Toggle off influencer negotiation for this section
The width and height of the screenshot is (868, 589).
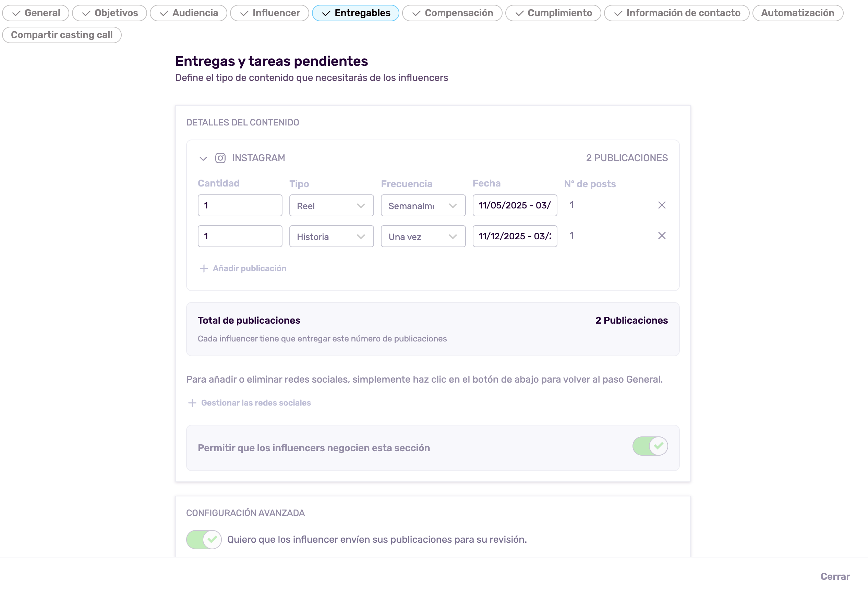click(x=650, y=446)
